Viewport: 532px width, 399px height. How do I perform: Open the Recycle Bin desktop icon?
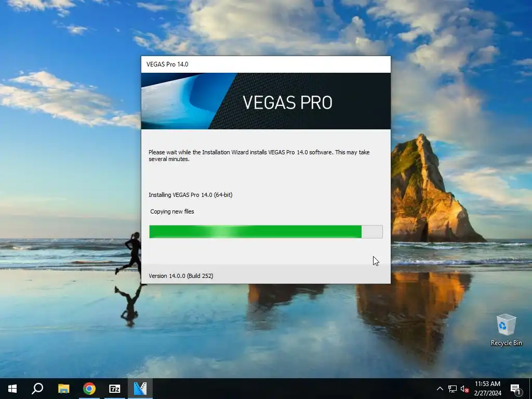point(506,330)
